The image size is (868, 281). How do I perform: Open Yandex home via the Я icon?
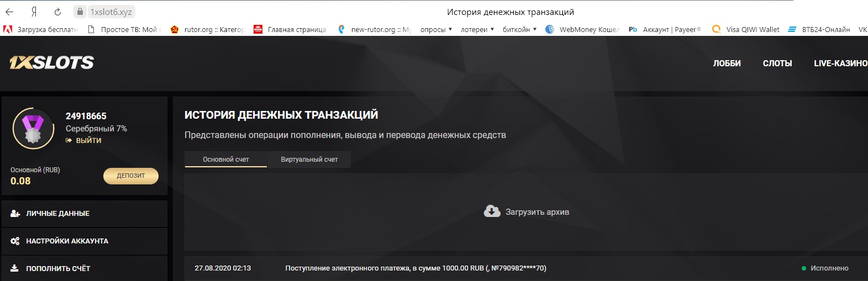[x=34, y=12]
